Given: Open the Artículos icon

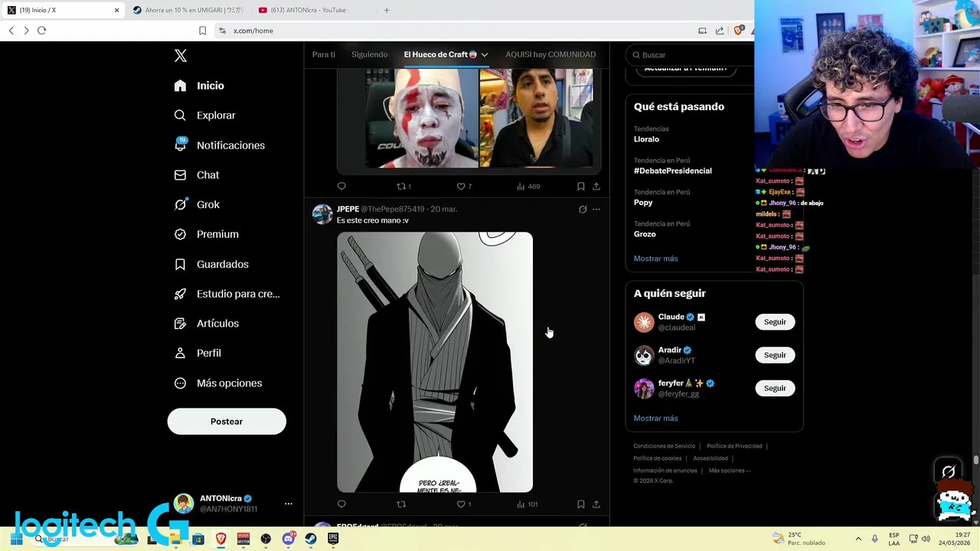Looking at the screenshot, I should tap(180, 324).
